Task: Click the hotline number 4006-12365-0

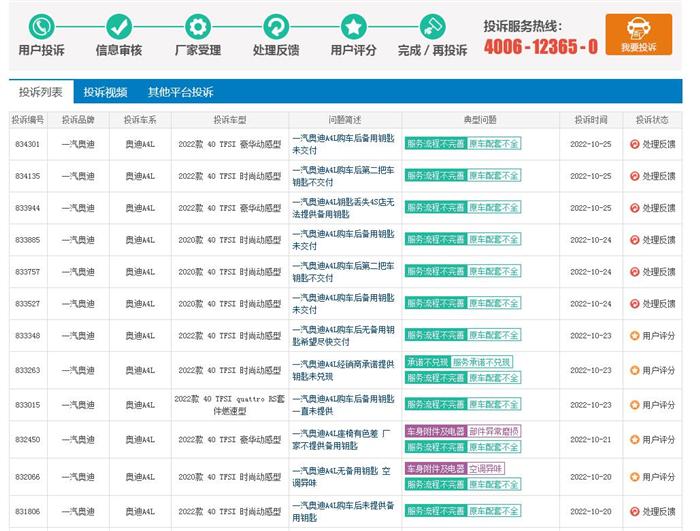Action: click(541, 46)
